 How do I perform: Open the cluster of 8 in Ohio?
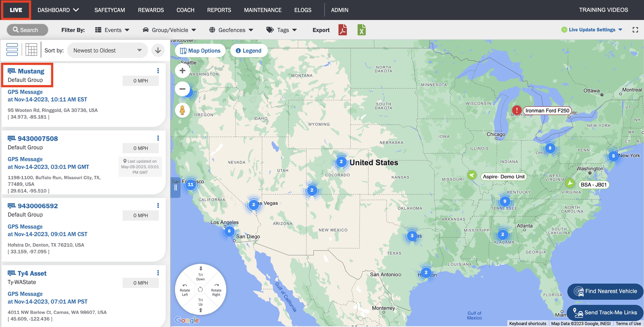tap(550, 148)
